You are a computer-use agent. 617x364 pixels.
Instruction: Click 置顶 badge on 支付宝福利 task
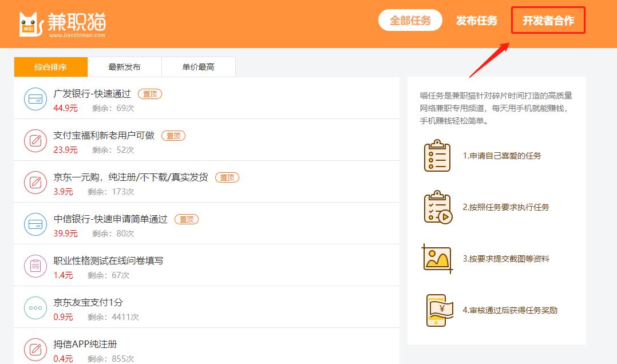173,136
